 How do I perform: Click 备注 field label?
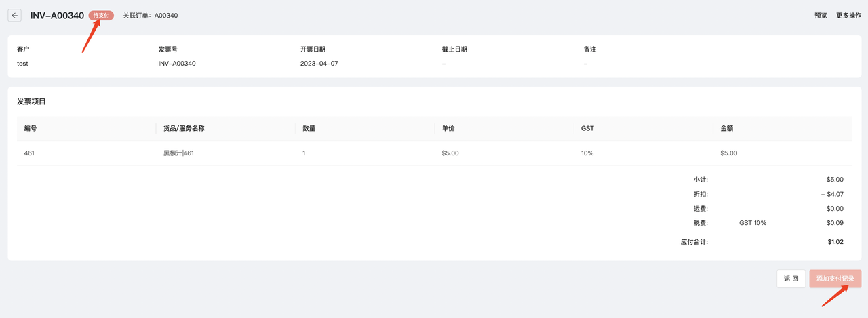coord(589,49)
